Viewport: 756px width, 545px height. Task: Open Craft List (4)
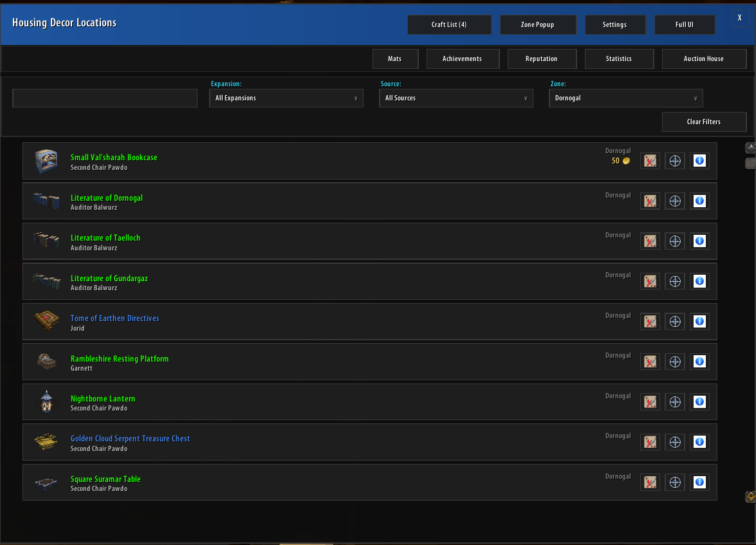[x=449, y=24]
